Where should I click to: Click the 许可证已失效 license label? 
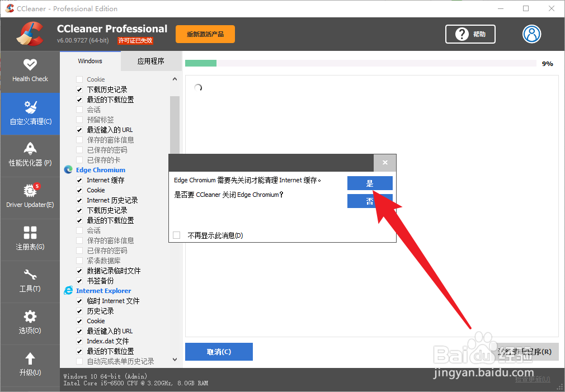pos(135,41)
